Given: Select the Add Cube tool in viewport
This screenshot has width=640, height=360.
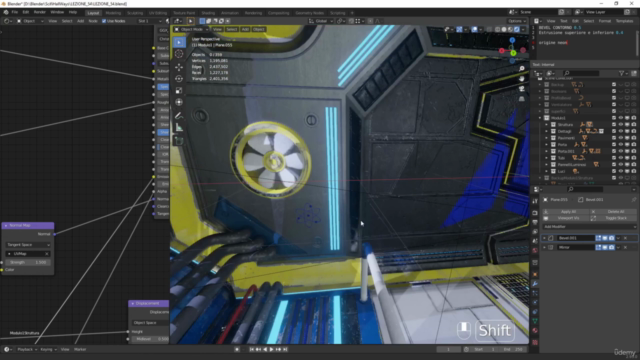Looking at the screenshot, I should pyautogui.click(x=179, y=141).
